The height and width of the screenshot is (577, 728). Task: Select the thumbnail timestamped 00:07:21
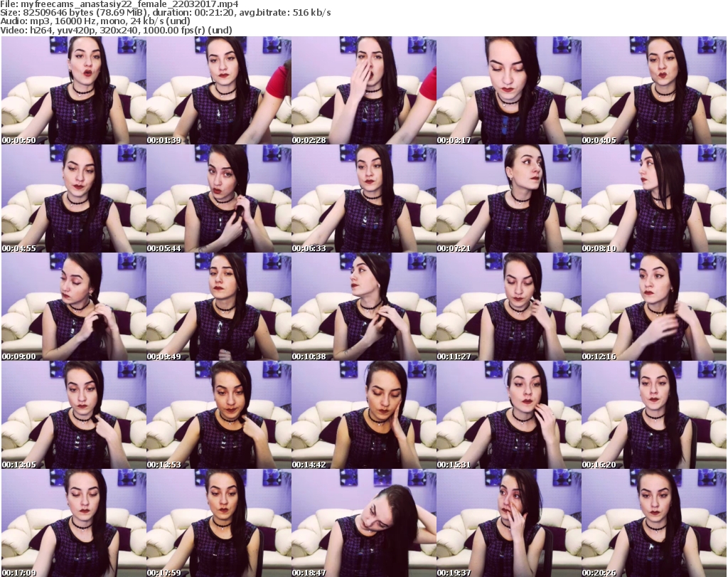pos(509,198)
